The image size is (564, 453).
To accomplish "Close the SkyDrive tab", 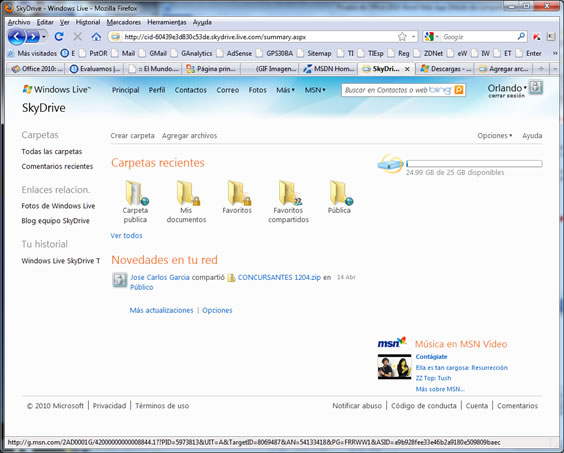I will coord(407,69).
